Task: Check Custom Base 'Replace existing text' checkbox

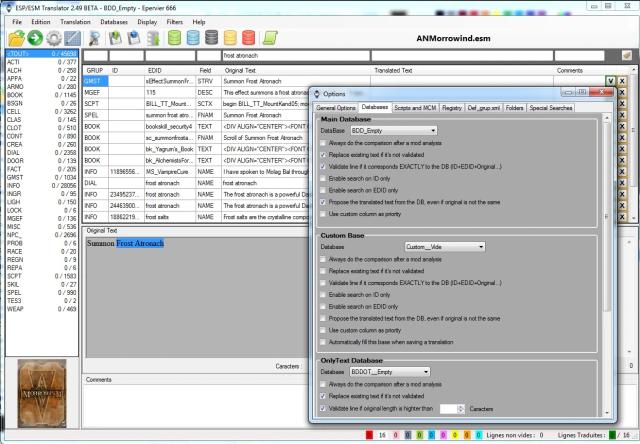Action: (323, 271)
